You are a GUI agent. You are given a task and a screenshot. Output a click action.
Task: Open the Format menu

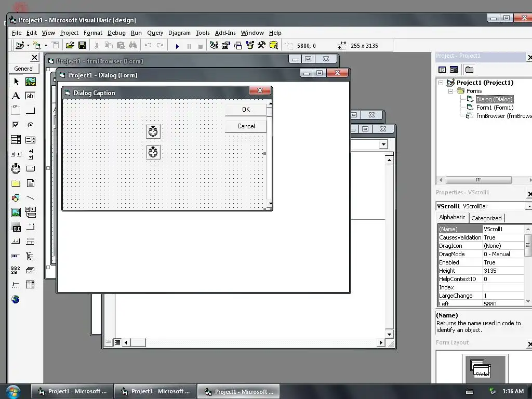tap(93, 33)
